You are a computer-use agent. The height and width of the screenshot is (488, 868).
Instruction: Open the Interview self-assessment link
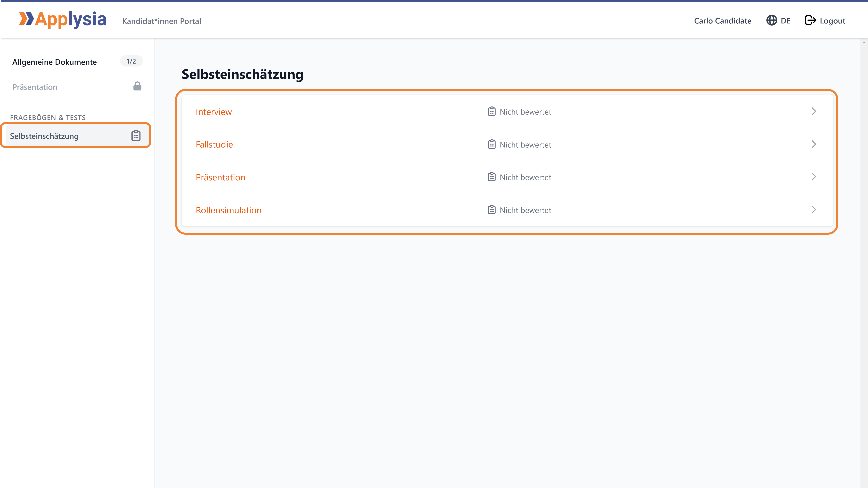214,112
